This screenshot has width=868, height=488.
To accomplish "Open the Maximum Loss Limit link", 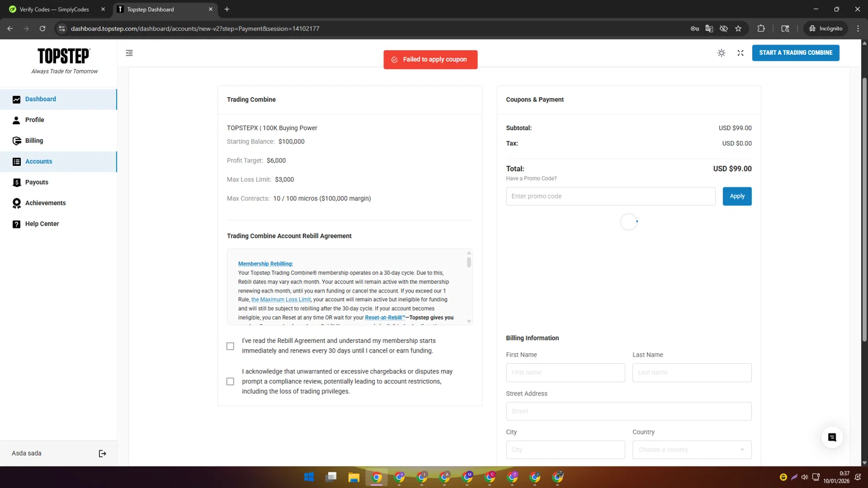I will click(x=281, y=300).
